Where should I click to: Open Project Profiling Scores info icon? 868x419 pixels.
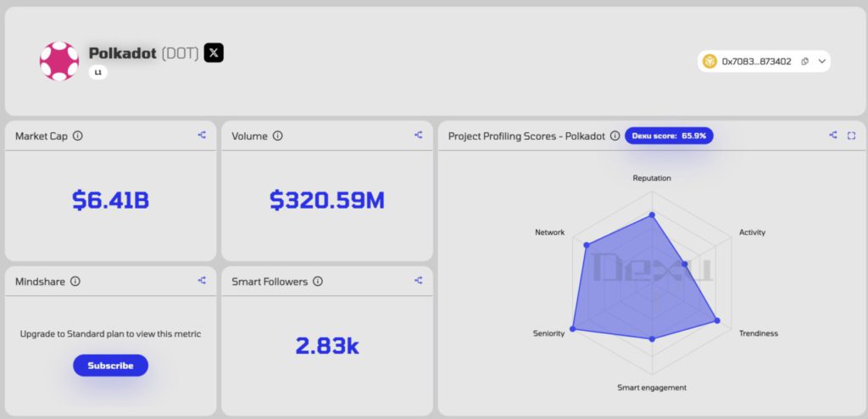click(x=615, y=136)
